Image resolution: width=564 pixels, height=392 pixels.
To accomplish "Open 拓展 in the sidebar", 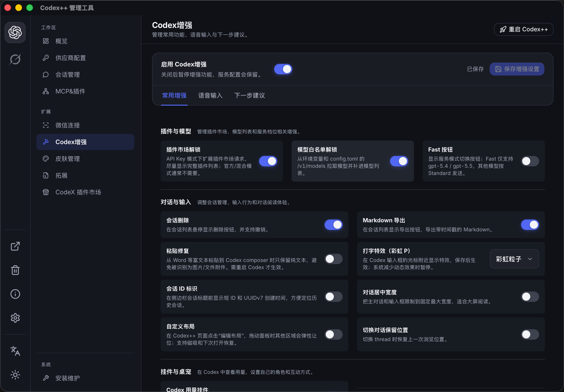I will pos(85,175).
